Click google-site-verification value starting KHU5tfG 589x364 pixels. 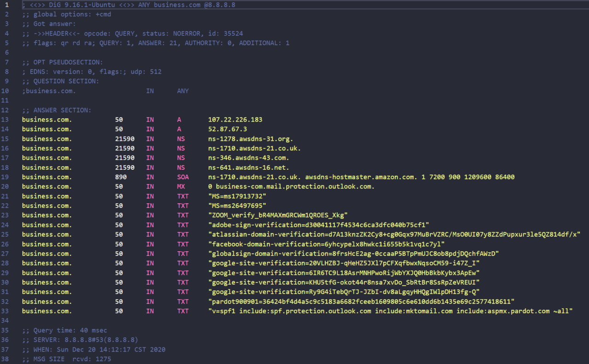pos(344,283)
